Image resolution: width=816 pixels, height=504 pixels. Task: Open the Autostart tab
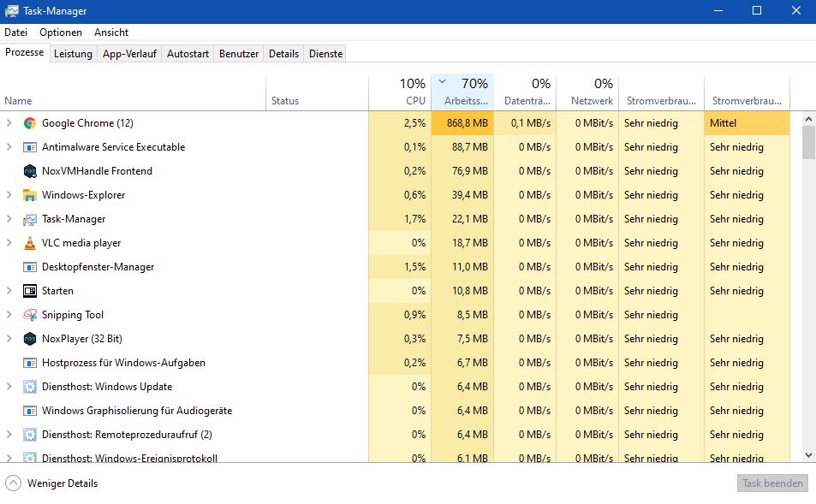pos(188,54)
